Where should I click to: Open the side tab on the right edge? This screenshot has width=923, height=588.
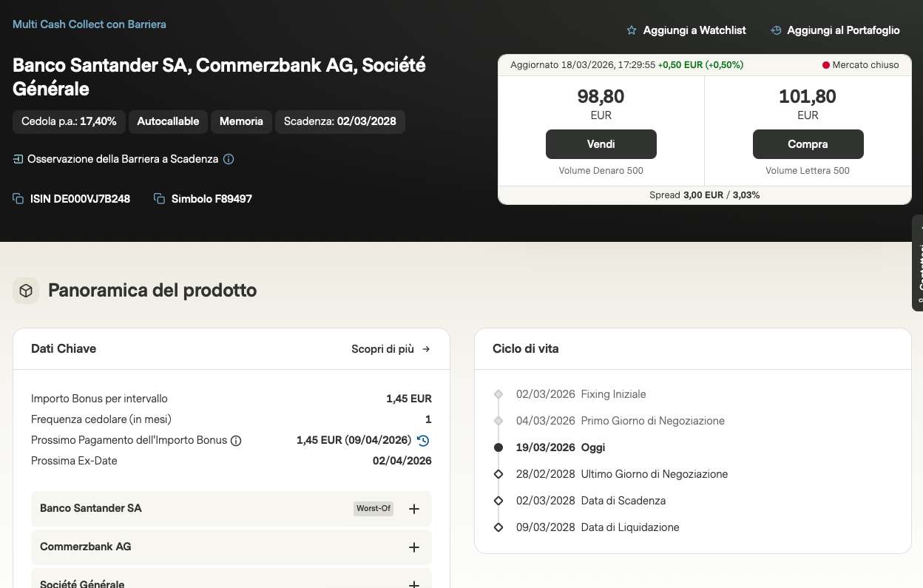[918, 263]
